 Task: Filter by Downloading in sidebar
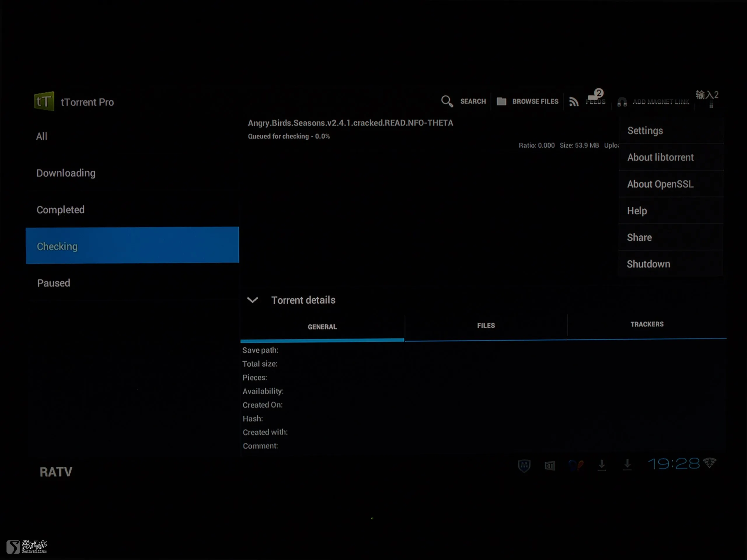click(x=132, y=173)
